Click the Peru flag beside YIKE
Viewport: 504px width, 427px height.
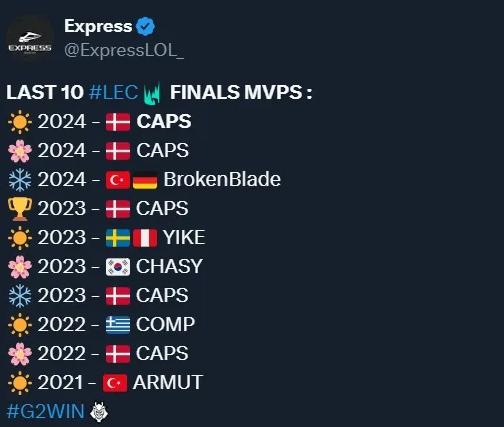pos(145,238)
